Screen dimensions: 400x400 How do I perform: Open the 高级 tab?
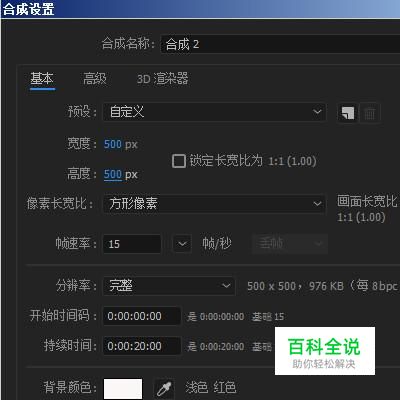point(95,79)
